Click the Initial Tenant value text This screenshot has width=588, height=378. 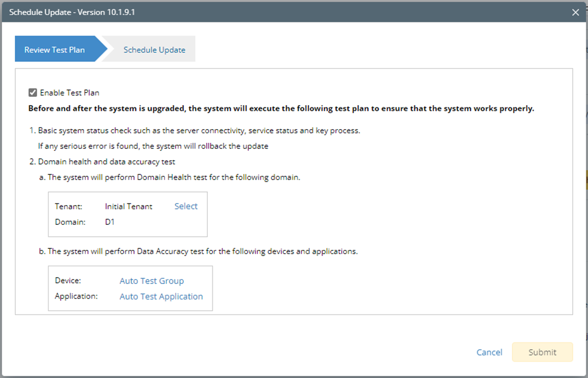[x=129, y=206]
